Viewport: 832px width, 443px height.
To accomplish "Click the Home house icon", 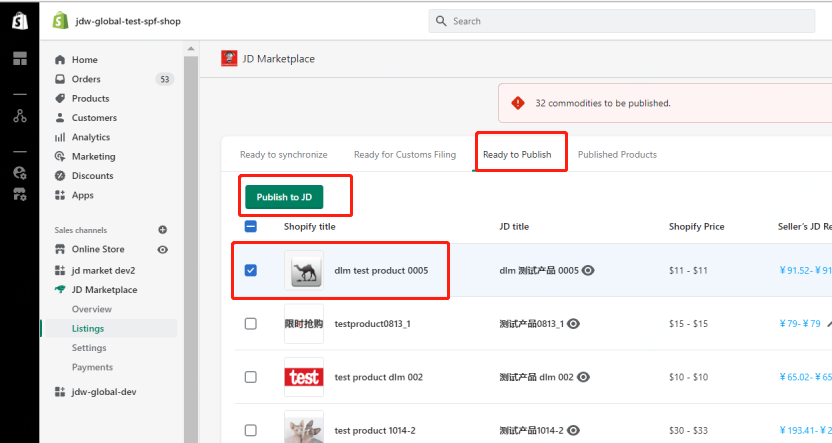I will point(60,59).
